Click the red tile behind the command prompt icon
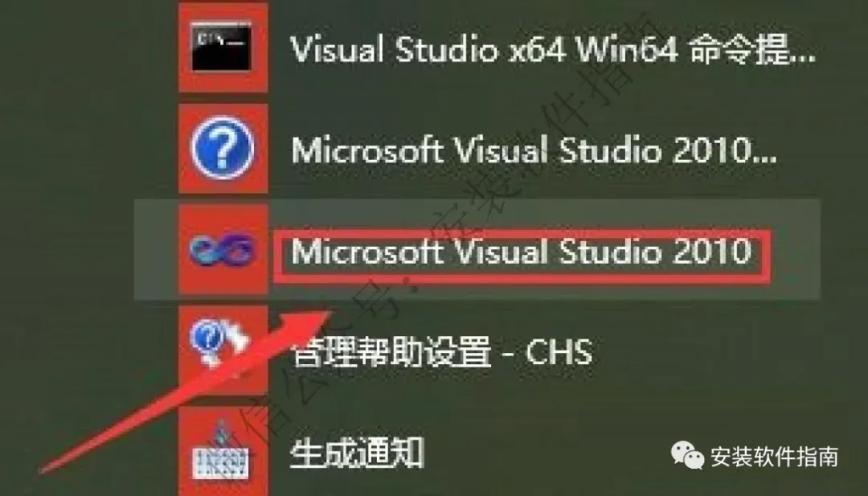The image size is (868, 496). (x=223, y=46)
